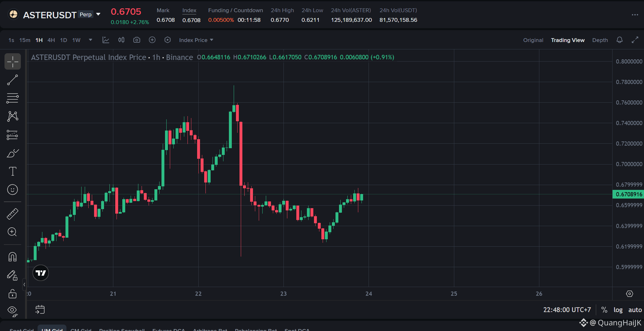Toggle magnet mode for drawings
Image resolution: width=644 pixels, height=331 pixels.
tap(13, 257)
